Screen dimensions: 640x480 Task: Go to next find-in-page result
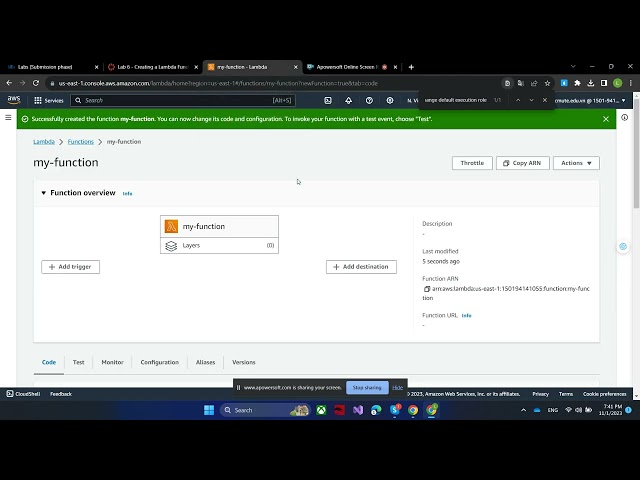(531, 100)
